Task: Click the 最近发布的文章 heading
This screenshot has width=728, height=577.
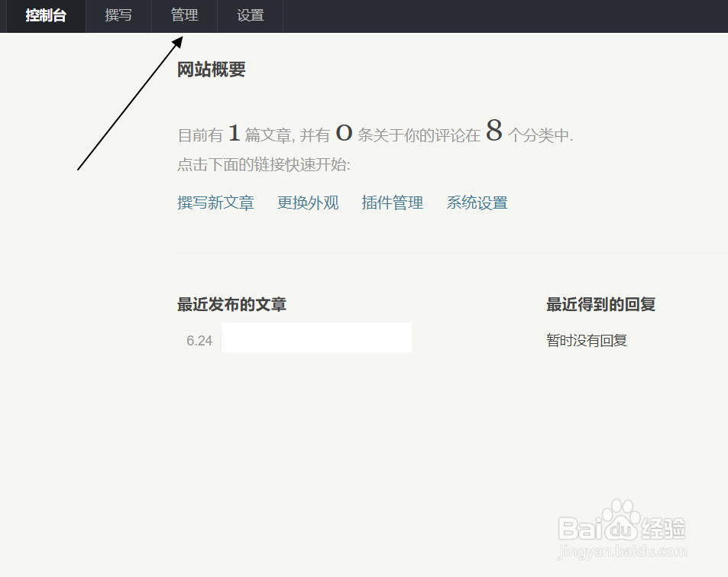Action: pyautogui.click(x=231, y=305)
